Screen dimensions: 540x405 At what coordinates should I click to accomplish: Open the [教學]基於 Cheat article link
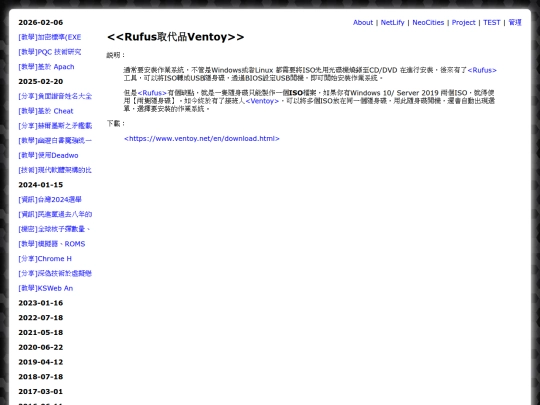pos(46,111)
